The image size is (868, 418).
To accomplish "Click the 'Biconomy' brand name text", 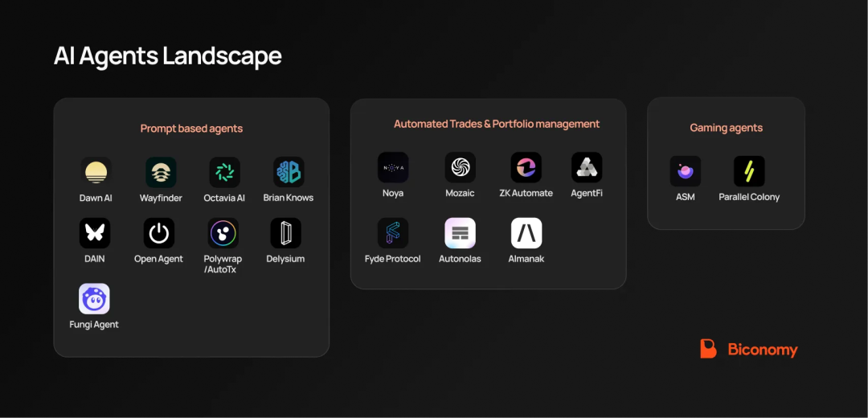I will click(763, 350).
